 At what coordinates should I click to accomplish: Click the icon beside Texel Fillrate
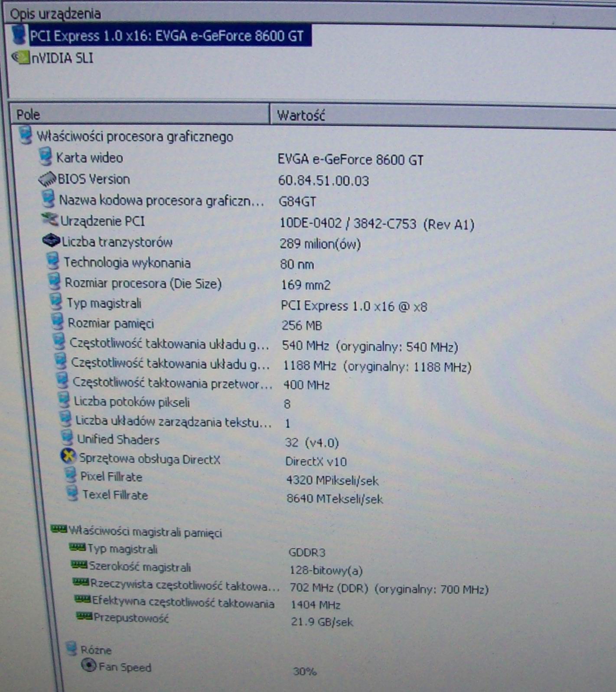[72, 494]
